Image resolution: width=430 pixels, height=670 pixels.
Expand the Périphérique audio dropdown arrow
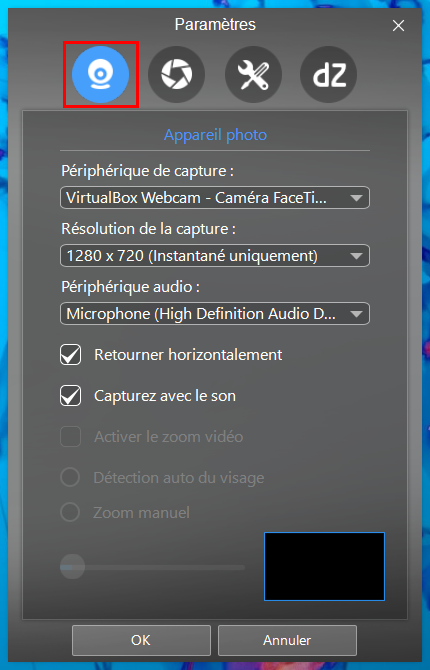click(356, 314)
